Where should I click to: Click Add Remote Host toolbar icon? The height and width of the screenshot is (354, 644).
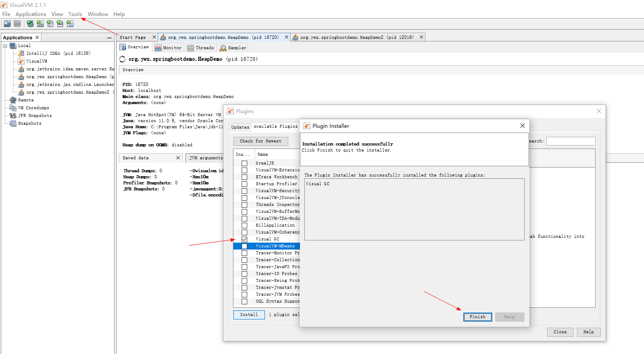(30, 24)
